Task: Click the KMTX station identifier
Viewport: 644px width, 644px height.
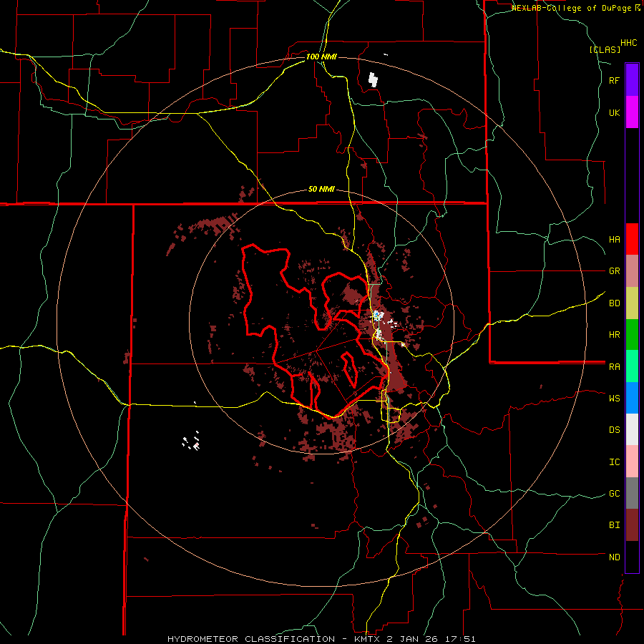Action: (368, 639)
